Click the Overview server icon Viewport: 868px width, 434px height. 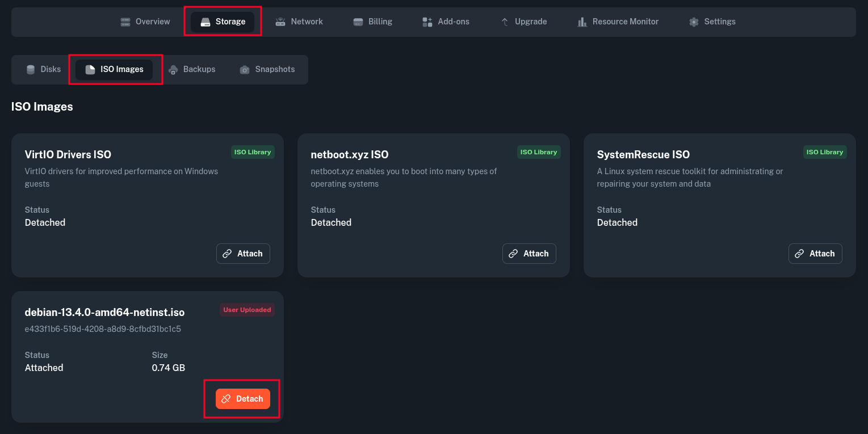point(125,22)
